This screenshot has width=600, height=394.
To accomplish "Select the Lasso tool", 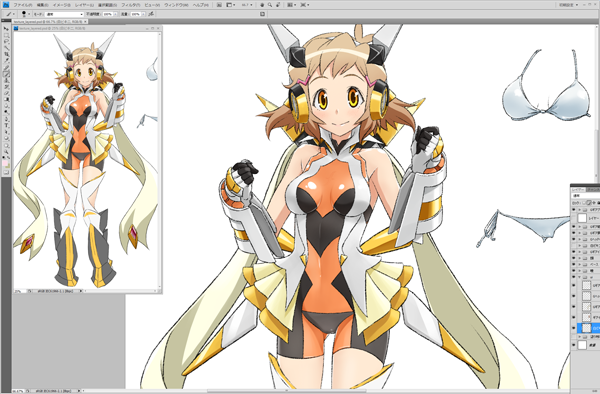I will (7, 42).
